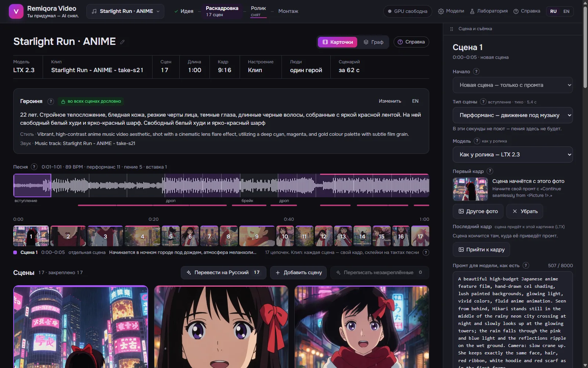Screen dimensions: 588x368
Task: Click the help icon after the 17 цепочек text
Action: coord(426,252)
